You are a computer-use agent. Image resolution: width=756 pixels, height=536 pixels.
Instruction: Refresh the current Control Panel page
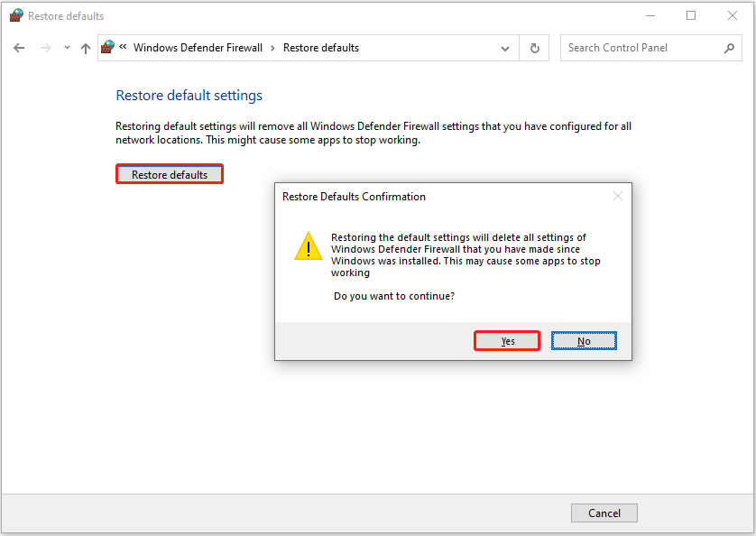[534, 47]
